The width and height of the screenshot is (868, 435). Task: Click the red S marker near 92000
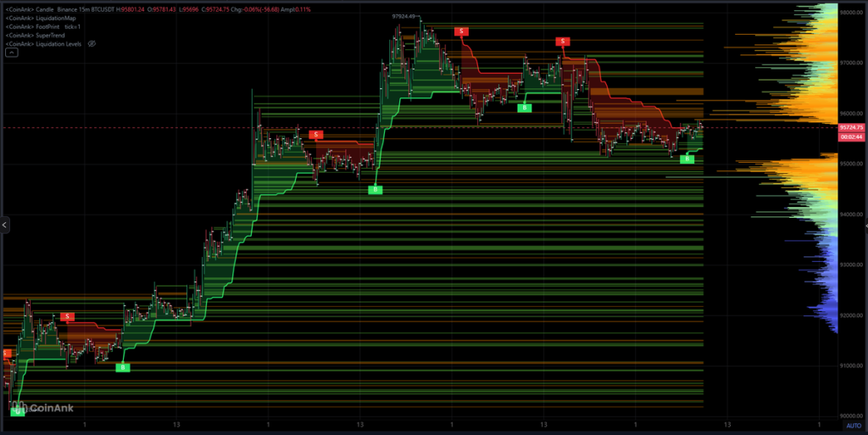68,316
